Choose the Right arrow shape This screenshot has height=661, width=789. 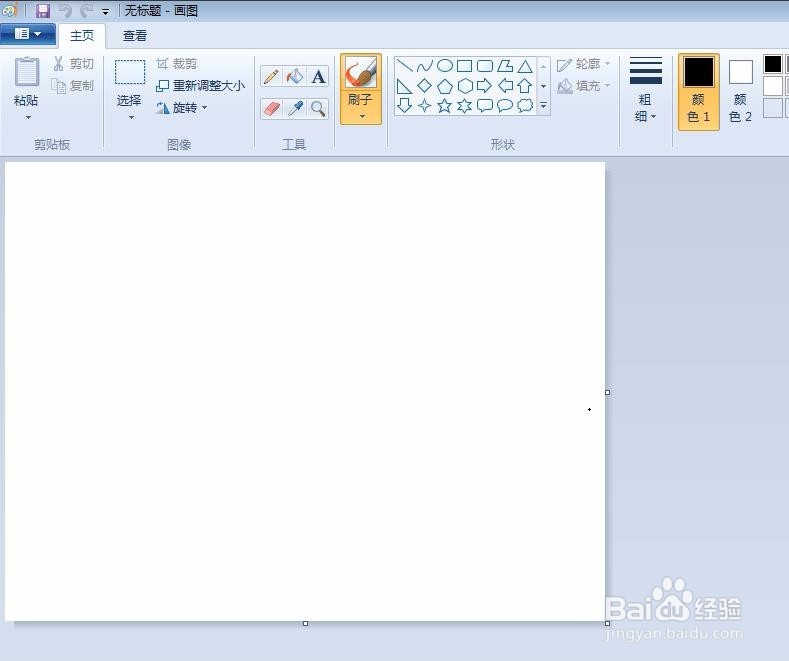pos(485,86)
